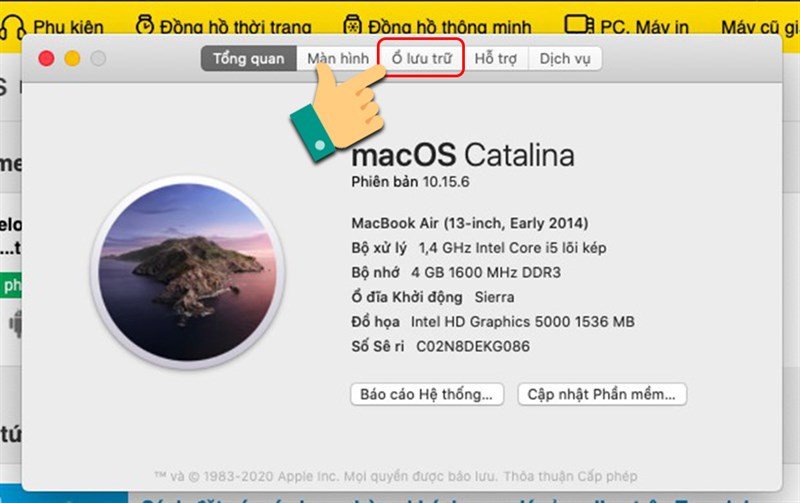Close the About This Mac window
This screenshot has width=800, height=503.
click(46, 59)
